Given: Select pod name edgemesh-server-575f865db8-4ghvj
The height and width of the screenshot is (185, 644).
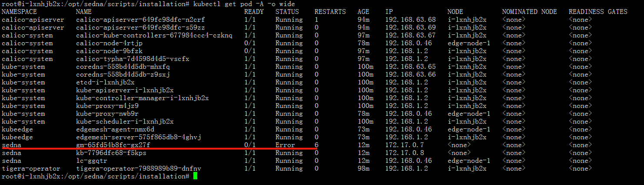Looking at the screenshot, I should (139, 137).
